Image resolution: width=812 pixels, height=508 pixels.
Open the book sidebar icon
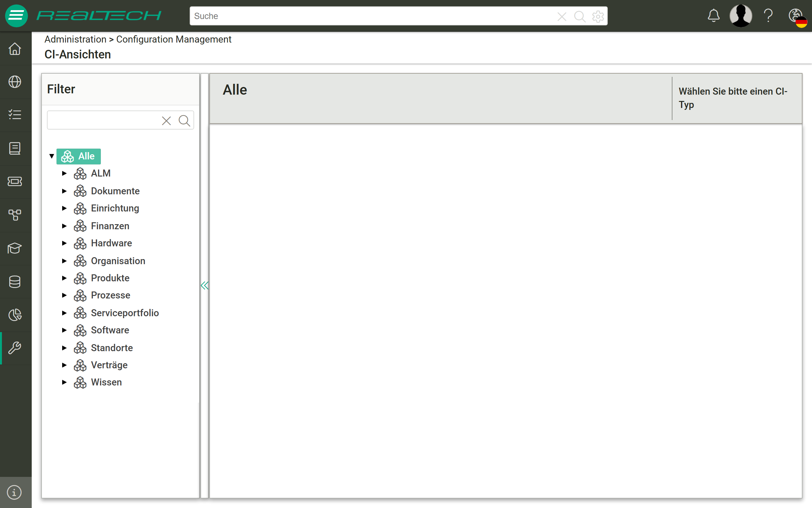point(15,148)
